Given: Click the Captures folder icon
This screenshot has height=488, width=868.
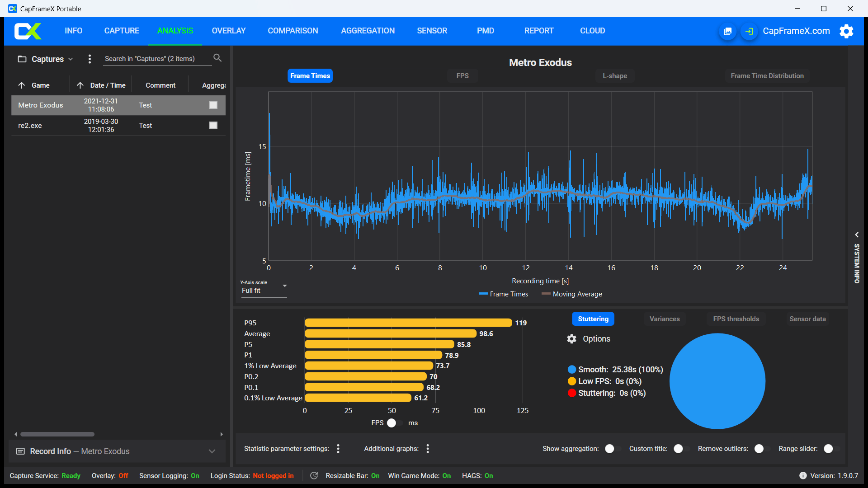Looking at the screenshot, I should [x=22, y=59].
